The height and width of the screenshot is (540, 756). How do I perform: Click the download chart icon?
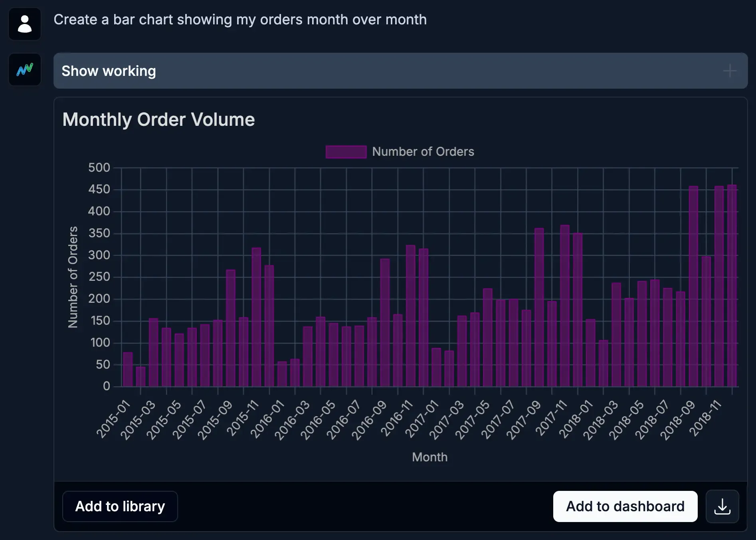(722, 506)
